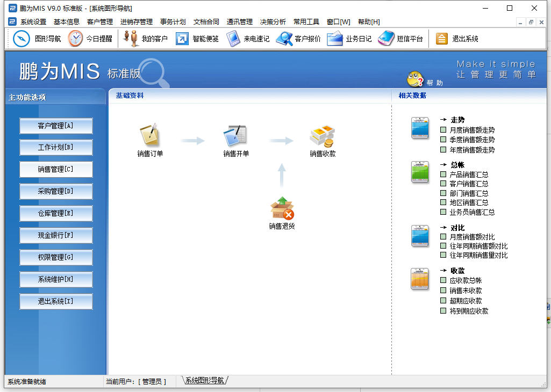Viewport: 551px width, 392px height.
Task: Select the 系统图形导航 bottom tab
Action: pos(204,381)
